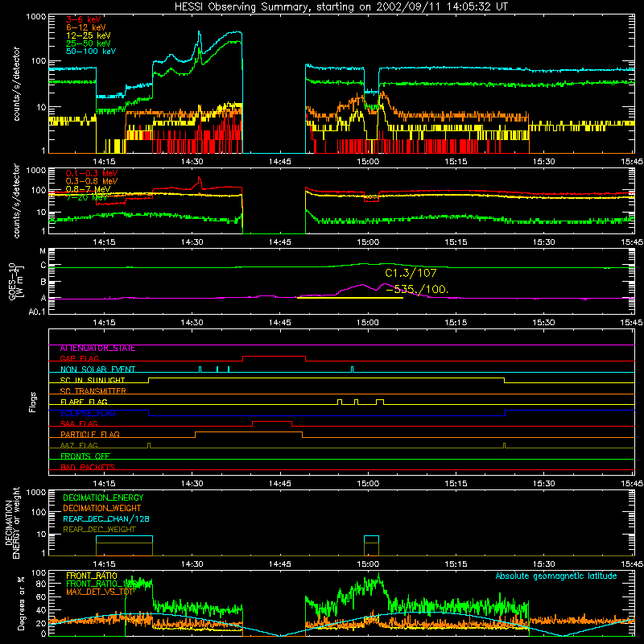This screenshot has height=644, width=644.
Task: Click the Absolute geomagnetic latitude label
Action: [556, 576]
